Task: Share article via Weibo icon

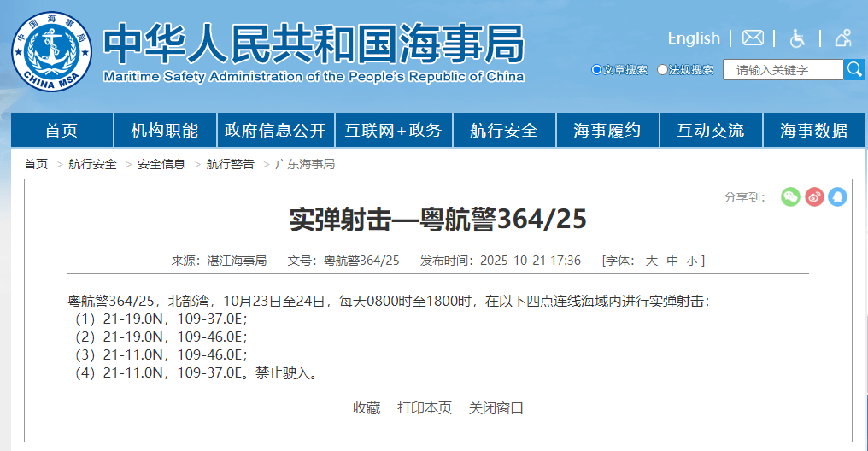Action: point(814,196)
